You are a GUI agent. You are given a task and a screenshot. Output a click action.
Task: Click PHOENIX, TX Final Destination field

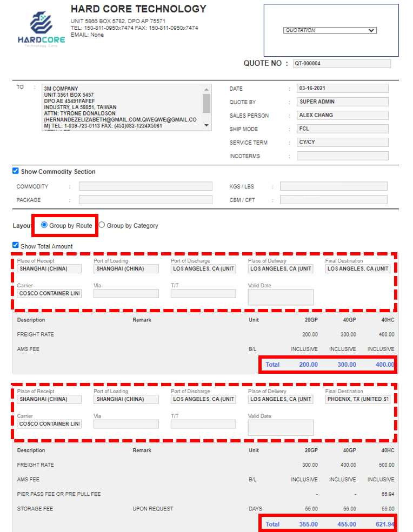point(357,400)
